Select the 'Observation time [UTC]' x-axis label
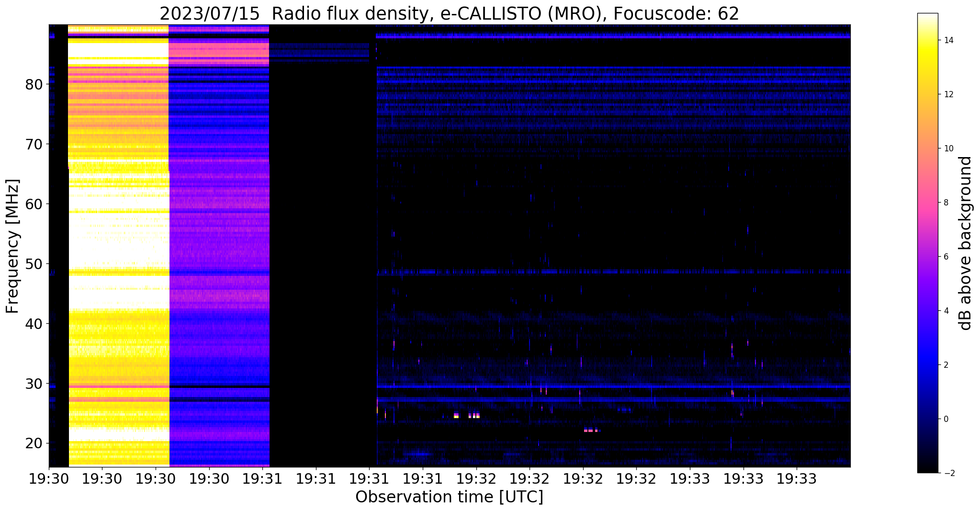The width and height of the screenshot is (980, 511). pyautogui.click(x=449, y=497)
